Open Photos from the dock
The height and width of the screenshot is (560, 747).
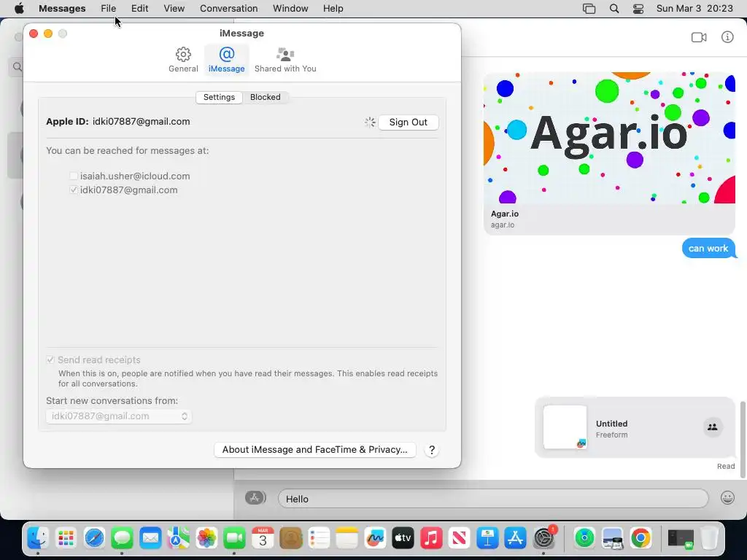[206, 538]
